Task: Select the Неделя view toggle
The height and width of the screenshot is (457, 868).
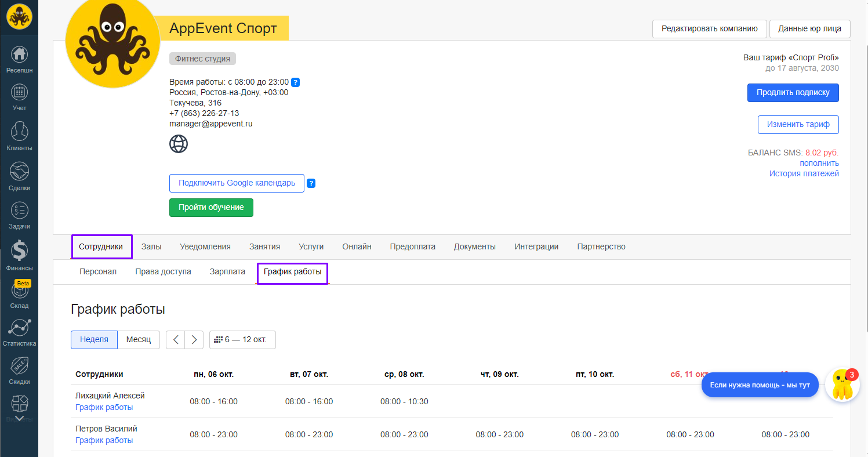Action: (x=94, y=340)
